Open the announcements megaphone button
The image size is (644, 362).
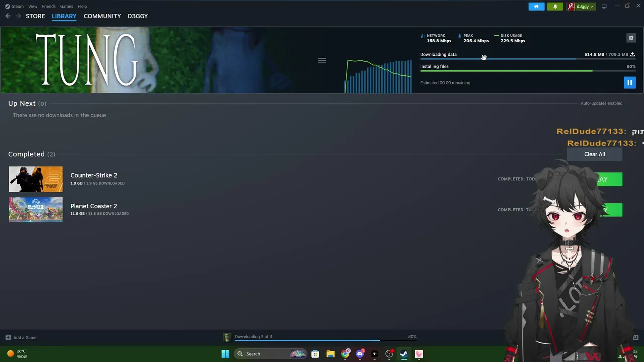tap(536, 6)
